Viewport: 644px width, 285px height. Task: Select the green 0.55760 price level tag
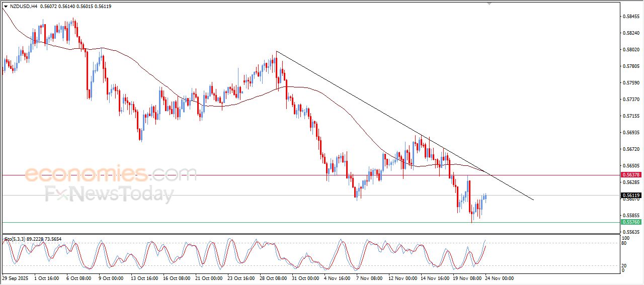(631, 222)
